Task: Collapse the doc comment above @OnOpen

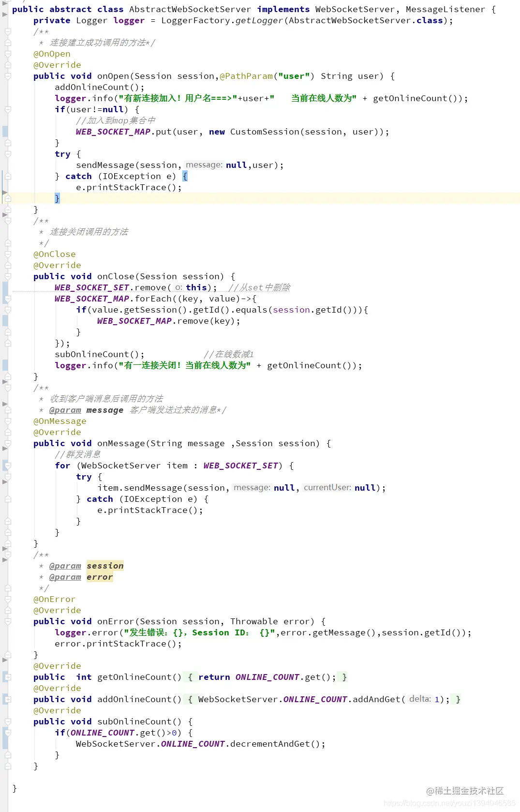Action: [x=8, y=31]
